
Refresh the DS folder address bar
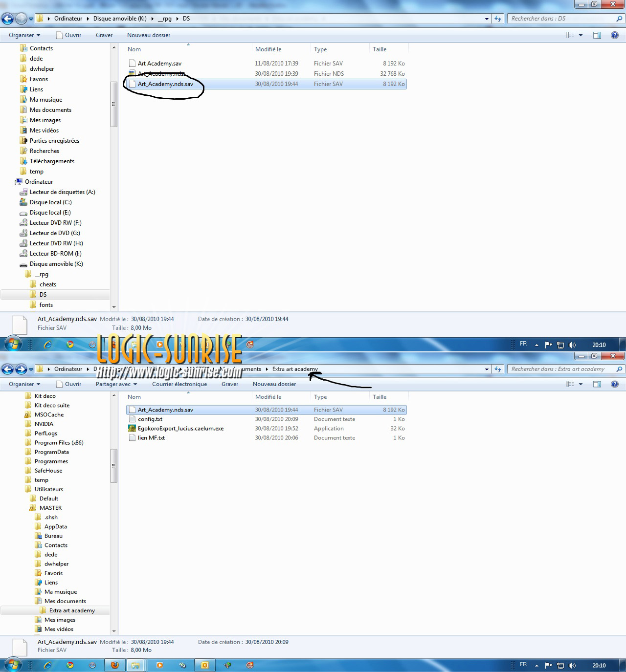pyautogui.click(x=498, y=19)
